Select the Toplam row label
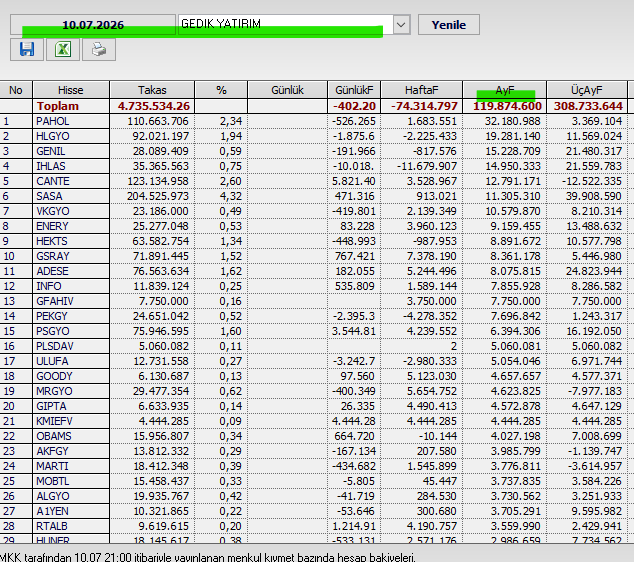Image resolution: width=634 pixels, height=562 pixels. [58, 106]
